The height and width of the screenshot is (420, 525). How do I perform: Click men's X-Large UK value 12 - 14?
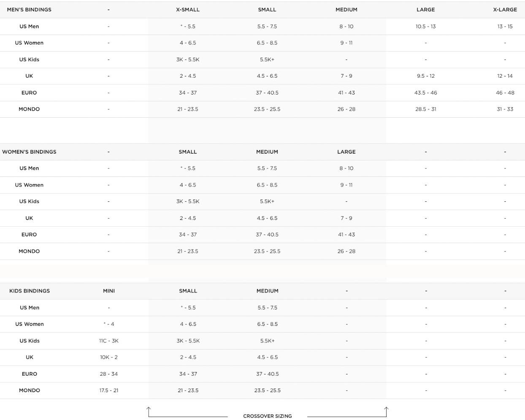(505, 76)
